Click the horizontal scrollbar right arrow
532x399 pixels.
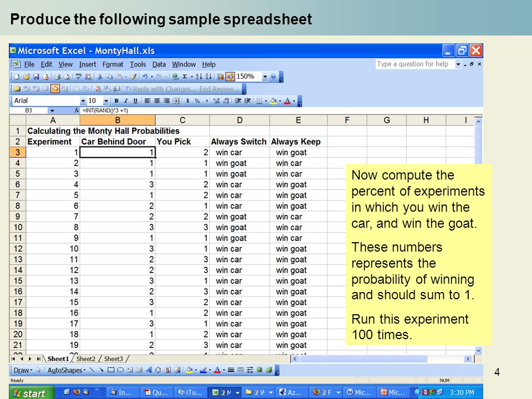click(x=468, y=359)
